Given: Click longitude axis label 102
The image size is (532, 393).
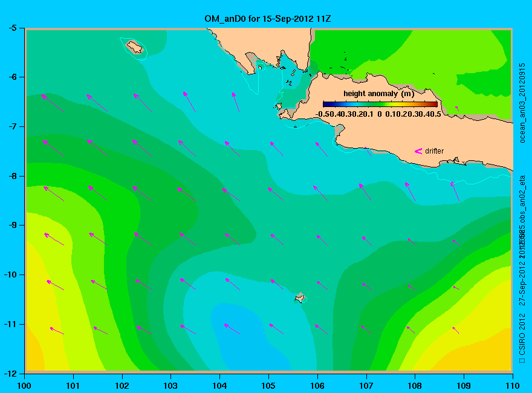Looking at the screenshot, I should pos(122,386).
